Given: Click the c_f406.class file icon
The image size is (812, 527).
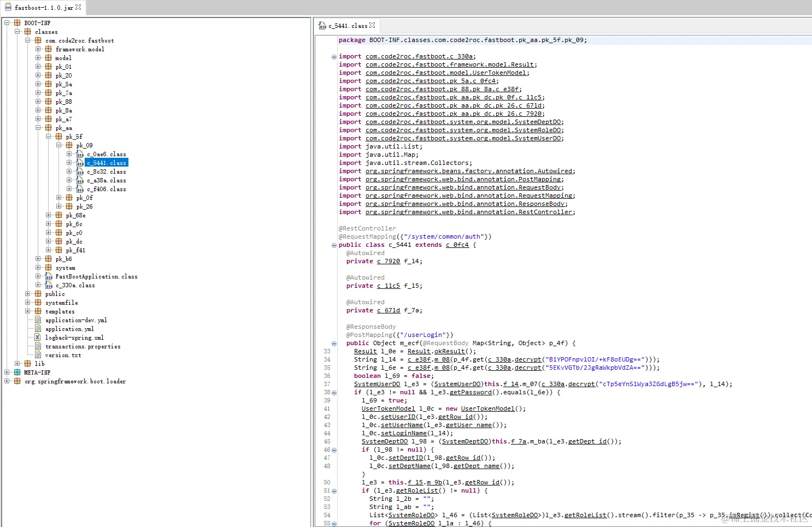Looking at the screenshot, I should [80, 189].
